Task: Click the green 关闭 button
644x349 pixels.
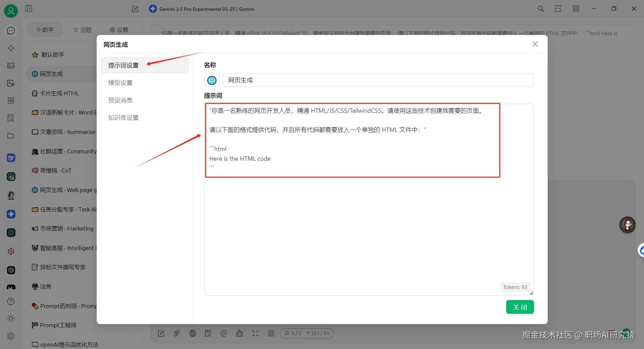Action: point(520,307)
